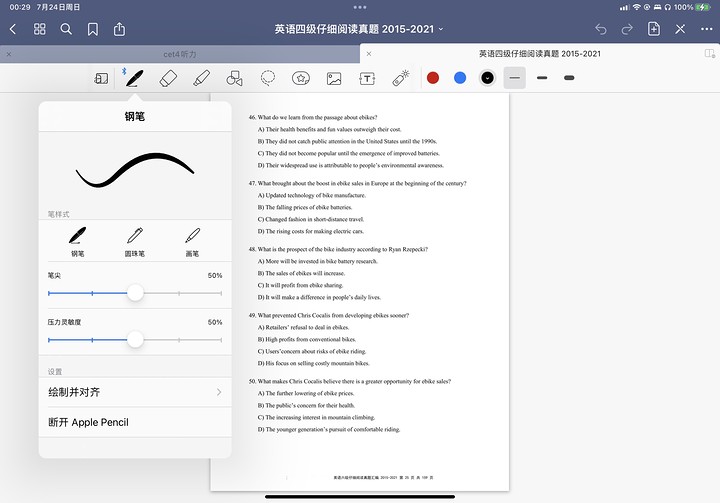Bookmark the current page
The width and height of the screenshot is (720, 503).
click(93, 29)
